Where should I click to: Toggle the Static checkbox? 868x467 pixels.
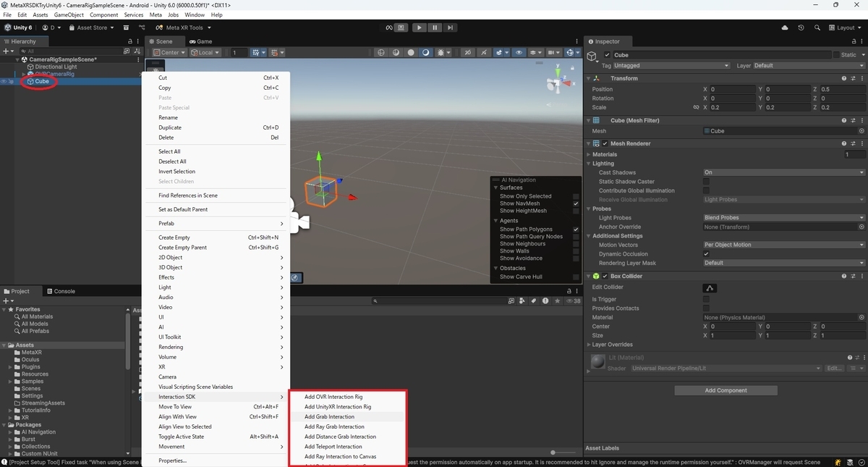[x=836, y=55]
